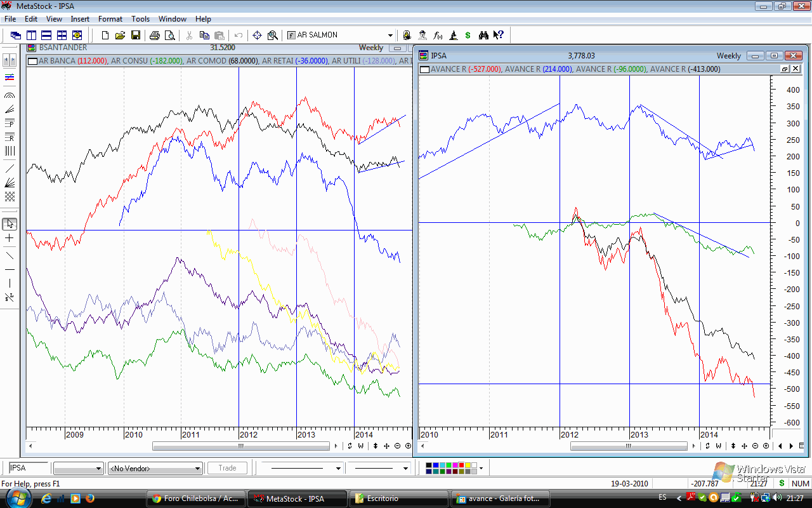
Task: Activate the Select pointer tool
Action: (x=10, y=224)
